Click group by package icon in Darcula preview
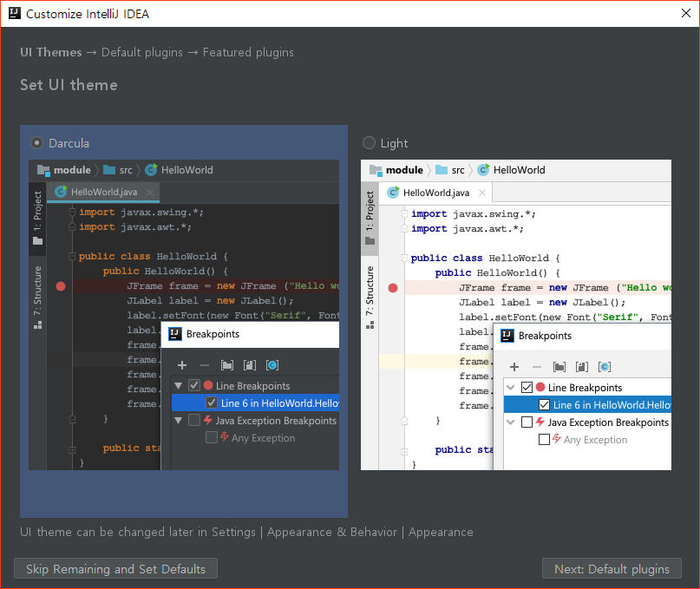700x589 pixels. pos(227,365)
